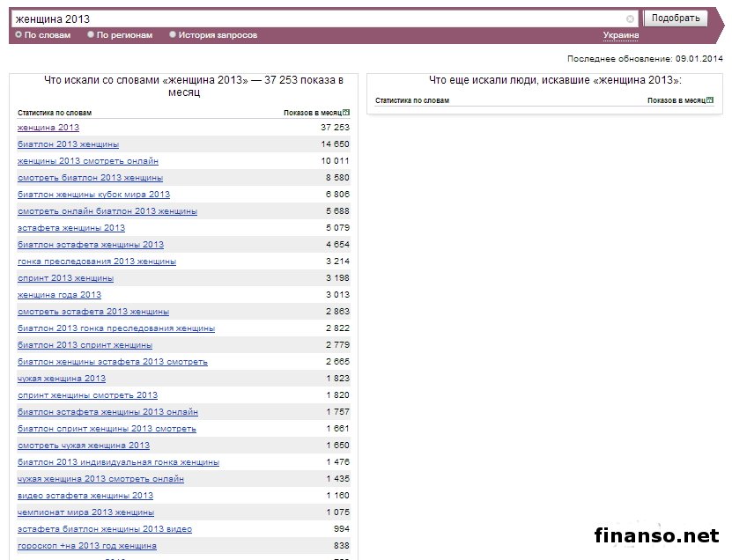Open the 'биатлон 2013 женщины' link
This screenshot has width=732, height=560.
(x=68, y=144)
